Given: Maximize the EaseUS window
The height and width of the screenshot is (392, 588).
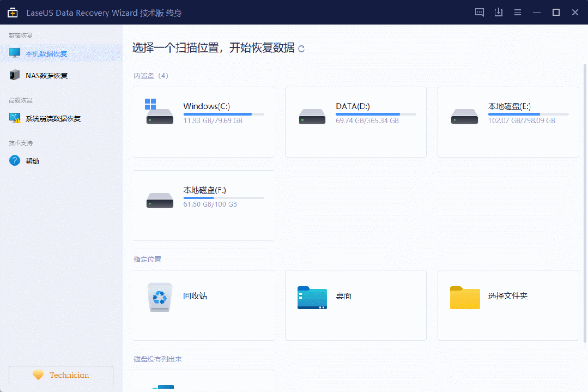Looking at the screenshot, I should [556, 13].
